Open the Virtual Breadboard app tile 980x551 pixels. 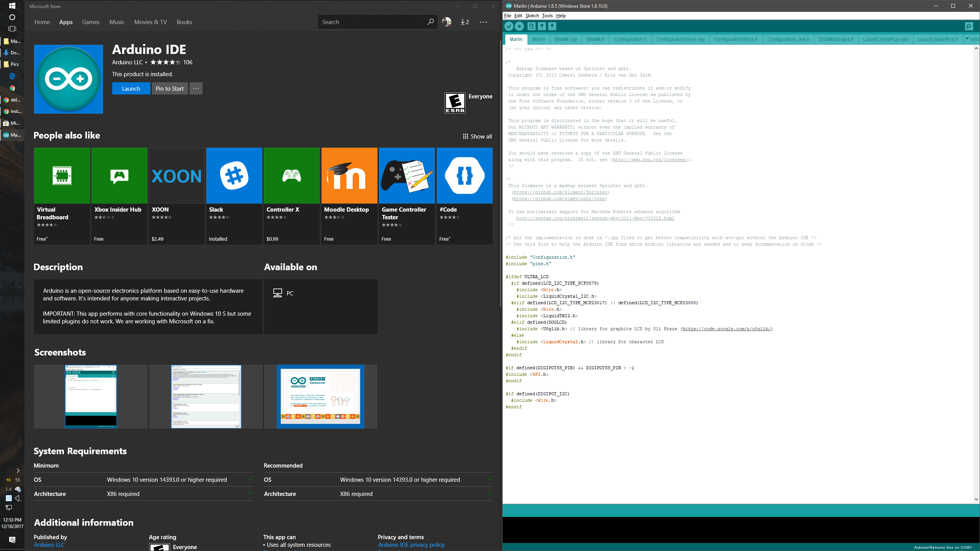(62, 196)
